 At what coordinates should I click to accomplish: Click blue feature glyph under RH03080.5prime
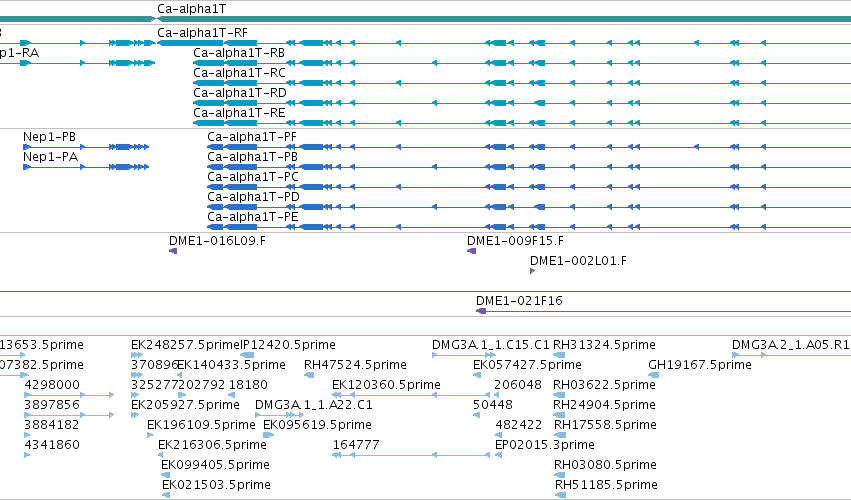[x=560, y=475]
